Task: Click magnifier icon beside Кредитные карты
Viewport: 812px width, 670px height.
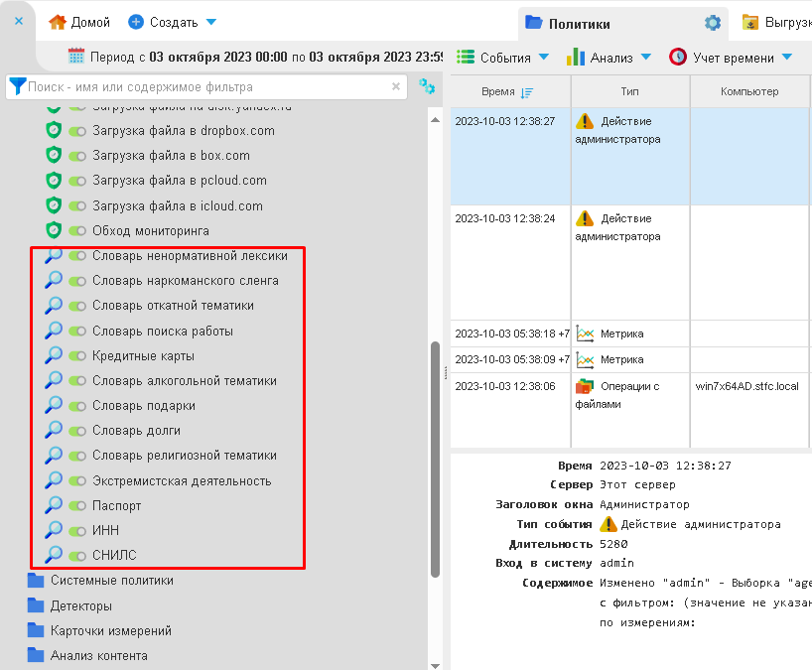Action: pyautogui.click(x=54, y=355)
